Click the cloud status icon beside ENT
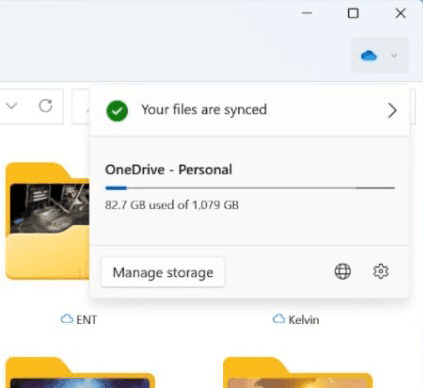The height and width of the screenshot is (388, 423). [67, 319]
